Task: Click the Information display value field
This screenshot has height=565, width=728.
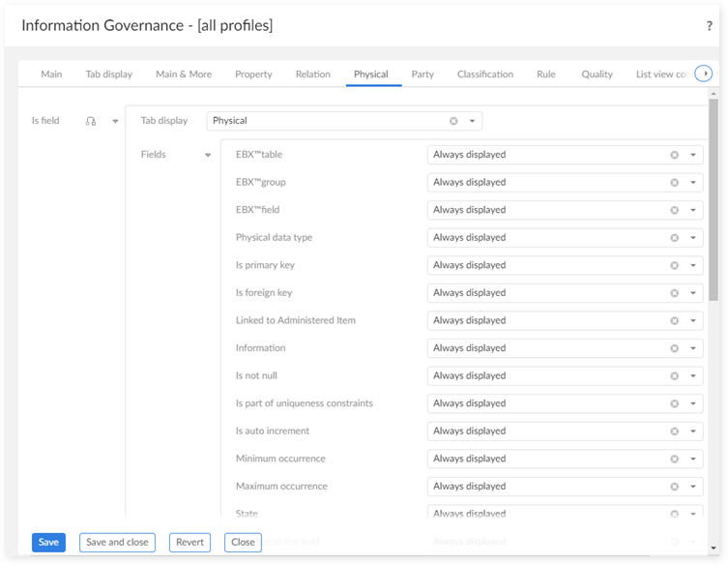Action: (x=546, y=348)
